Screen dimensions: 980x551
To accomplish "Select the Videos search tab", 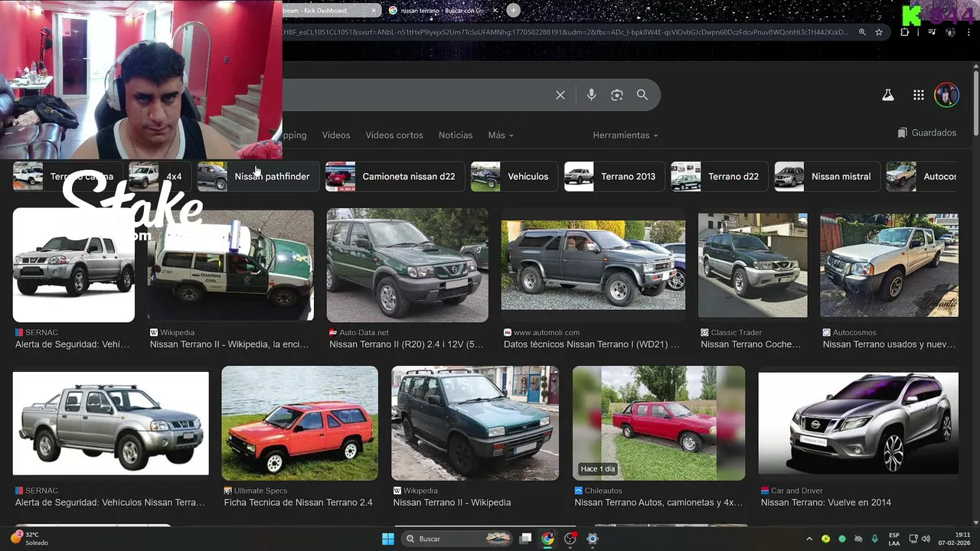I will pos(336,135).
